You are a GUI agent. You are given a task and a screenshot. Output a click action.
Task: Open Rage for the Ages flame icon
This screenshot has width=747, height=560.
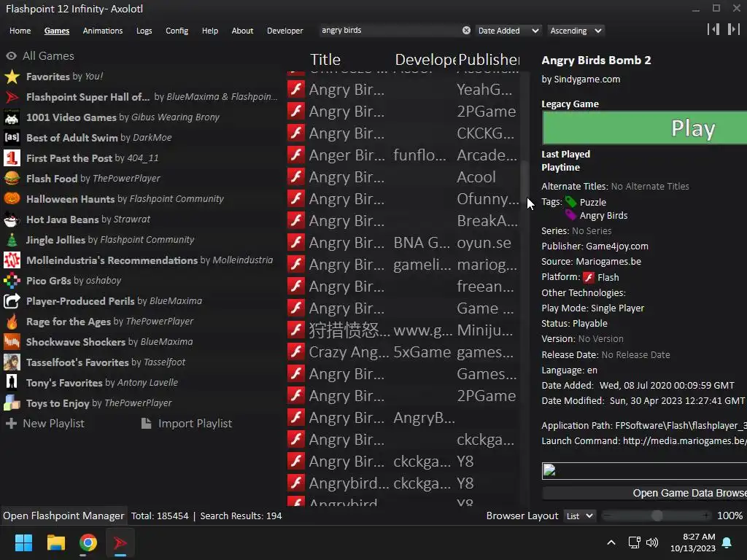coord(12,322)
